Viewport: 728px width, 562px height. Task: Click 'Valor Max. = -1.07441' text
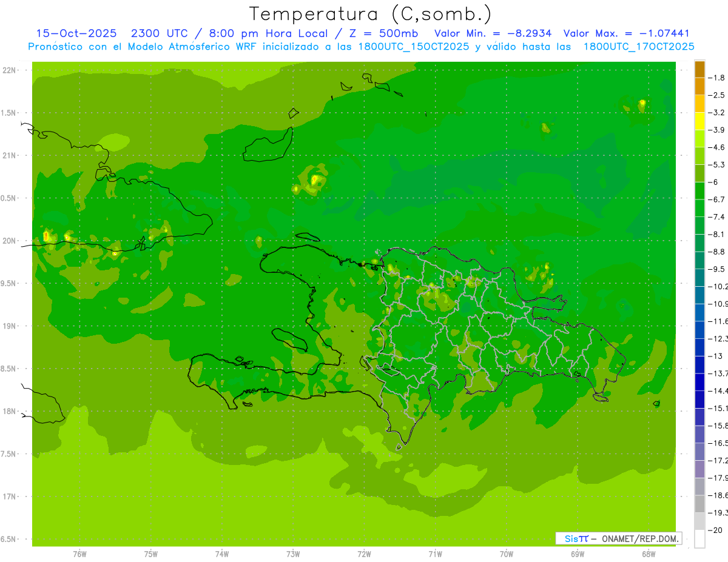[x=627, y=33]
